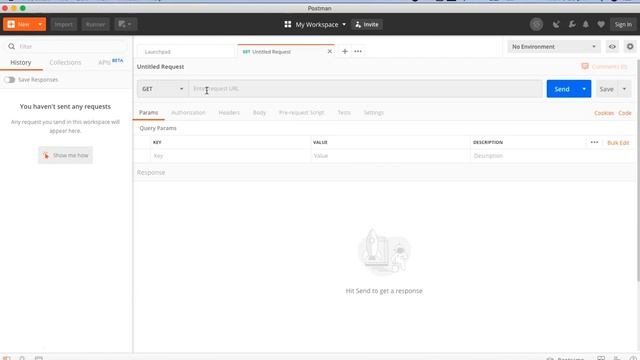This screenshot has width=640, height=360.
Task: Click the Sign In button
Action: [x=623, y=24]
